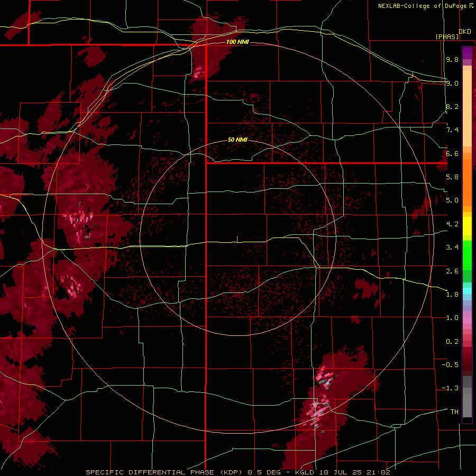Click the 2.6 scale value
The image size is (476, 476).
click(x=452, y=271)
